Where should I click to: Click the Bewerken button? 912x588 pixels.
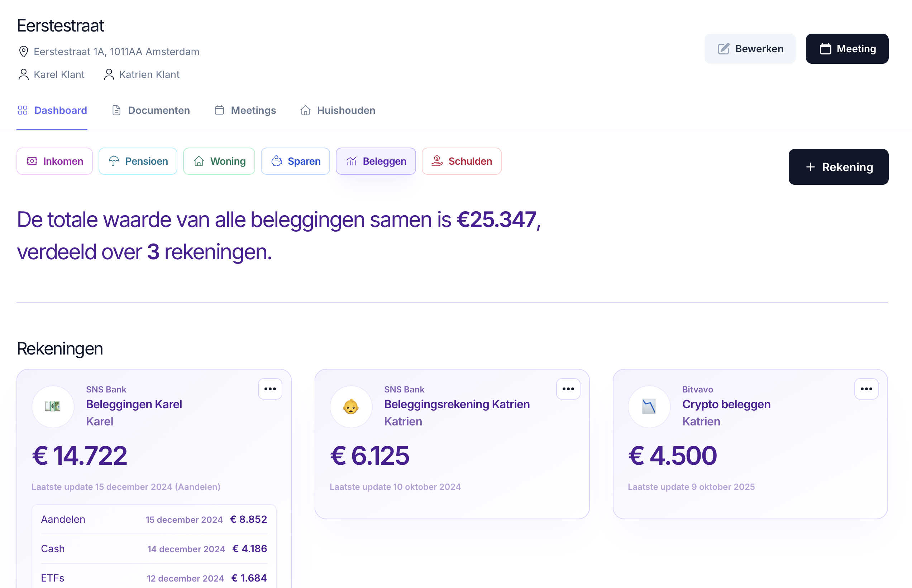point(750,48)
